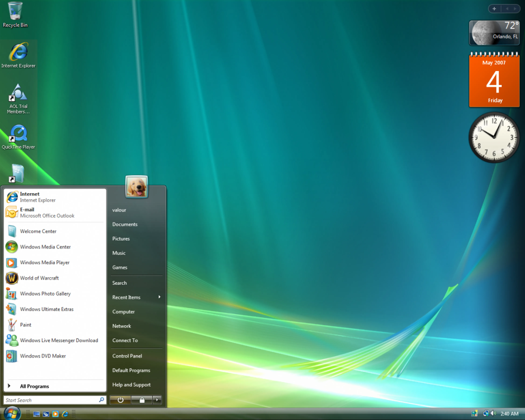The height and width of the screenshot is (420, 525).
Task: Click the sidebar add gadget plus button
Action: pyautogui.click(x=494, y=9)
